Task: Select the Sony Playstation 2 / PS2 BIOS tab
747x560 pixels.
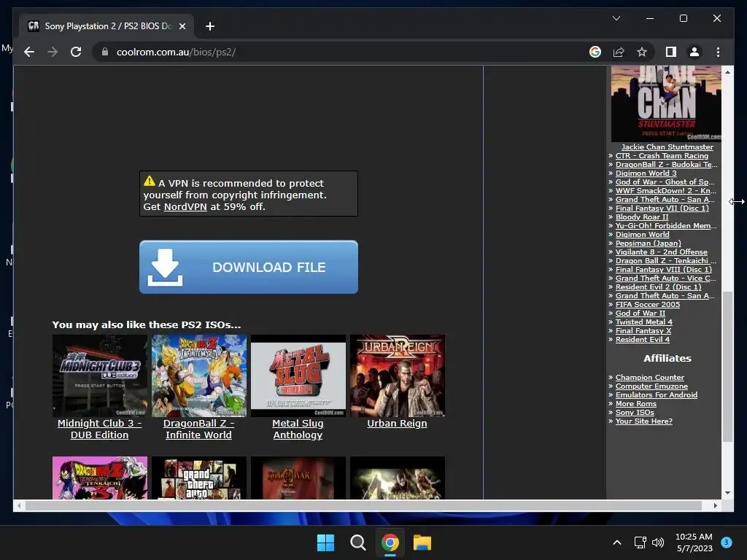Action: tap(107, 26)
